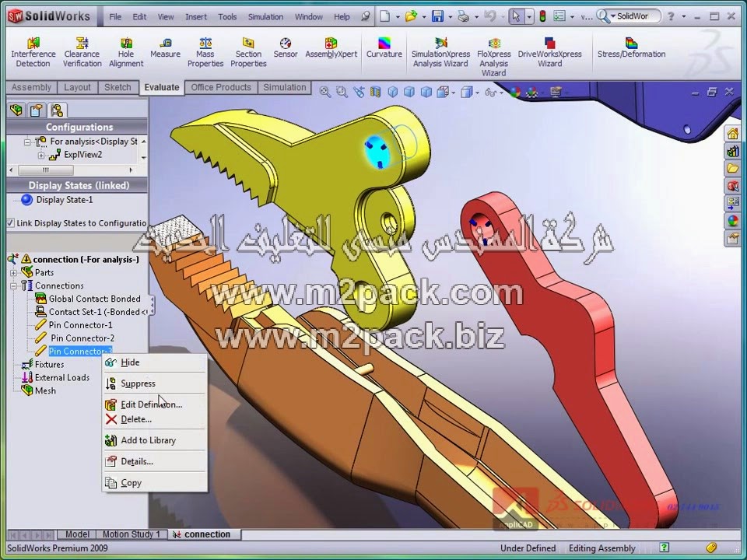Open Clearance Verification tool
The width and height of the screenshot is (747, 560).
pyautogui.click(x=82, y=52)
